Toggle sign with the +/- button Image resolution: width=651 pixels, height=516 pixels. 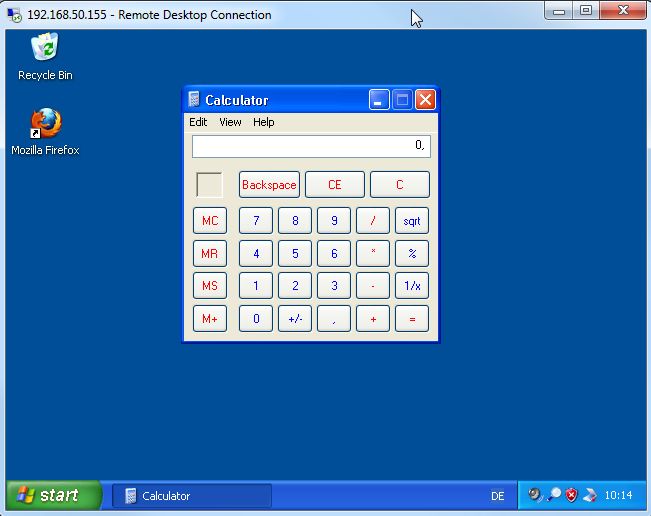(295, 319)
